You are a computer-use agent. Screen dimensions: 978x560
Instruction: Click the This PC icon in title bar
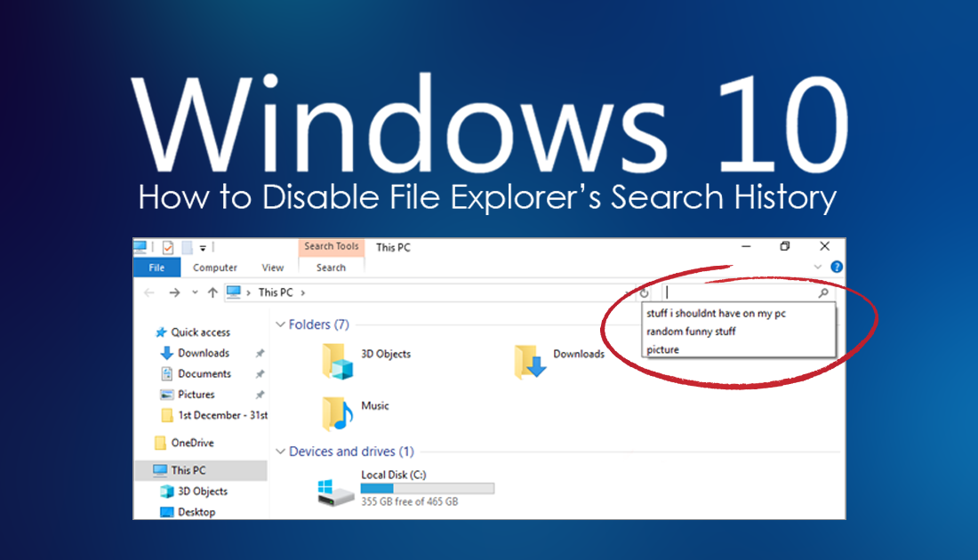[x=140, y=247]
